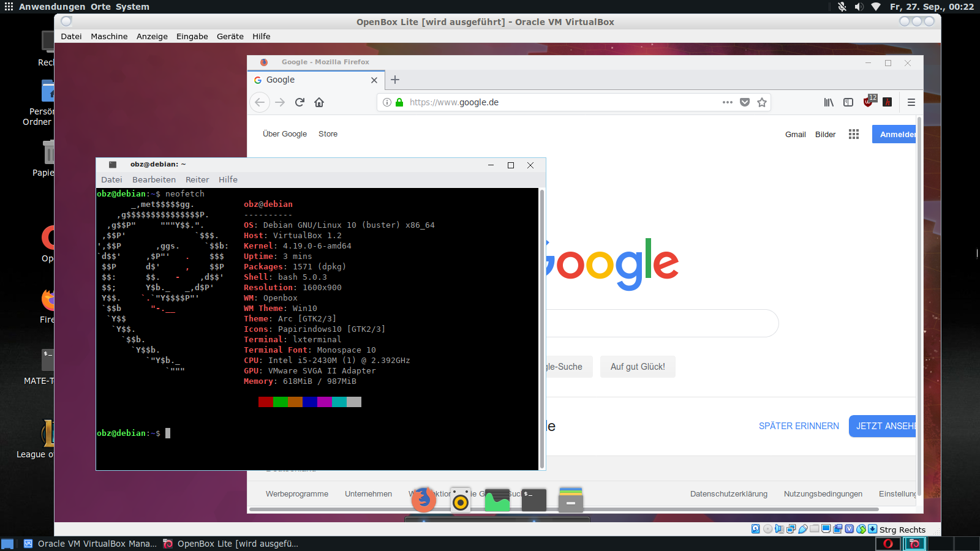Click VirtualBox optical disc status indicator
The image size is (980, 551).
point(767,529)
